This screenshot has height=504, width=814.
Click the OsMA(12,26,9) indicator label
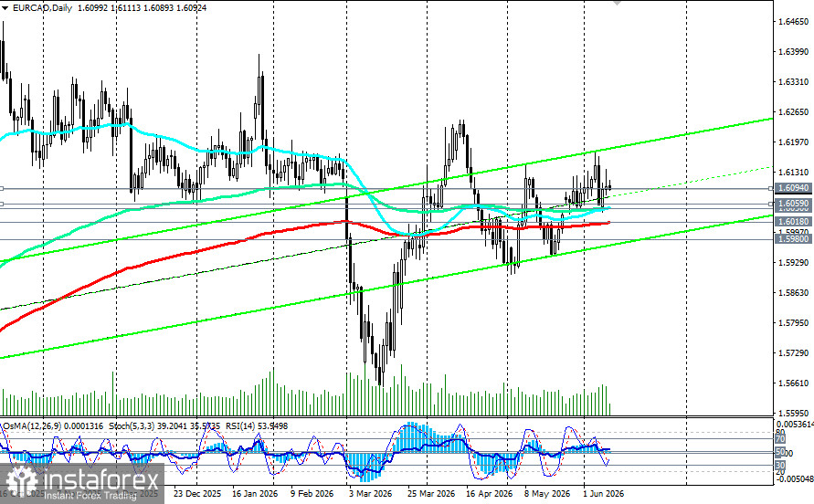(x=32, y=425)
